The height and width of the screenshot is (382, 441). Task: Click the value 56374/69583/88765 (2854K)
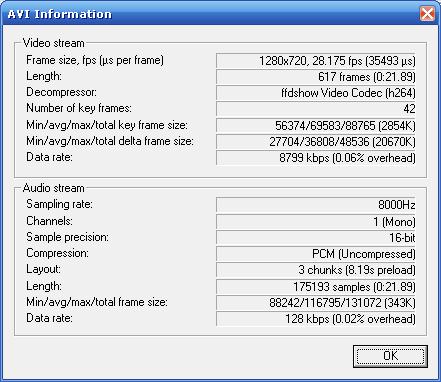coord(316,125)
